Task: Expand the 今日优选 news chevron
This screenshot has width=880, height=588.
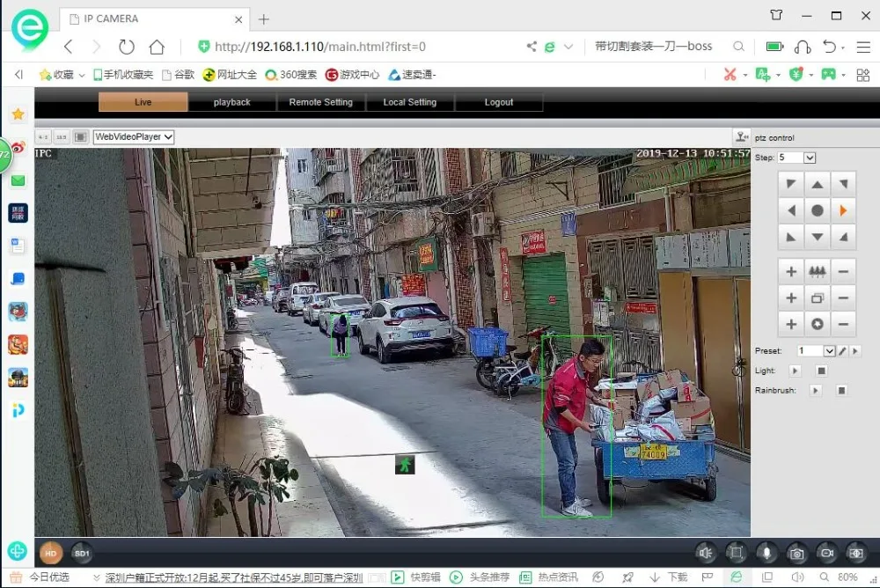Action: click(97, 577)
